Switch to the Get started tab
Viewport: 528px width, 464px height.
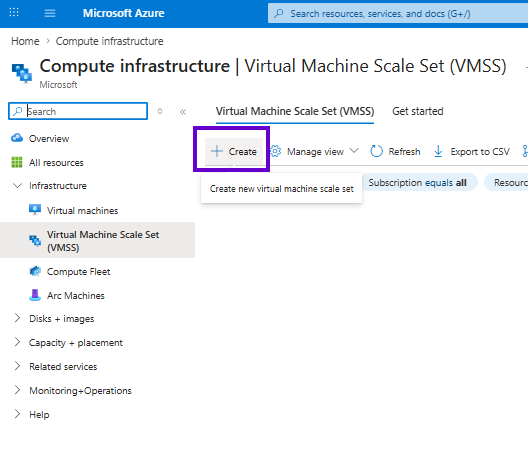point(418,111)
